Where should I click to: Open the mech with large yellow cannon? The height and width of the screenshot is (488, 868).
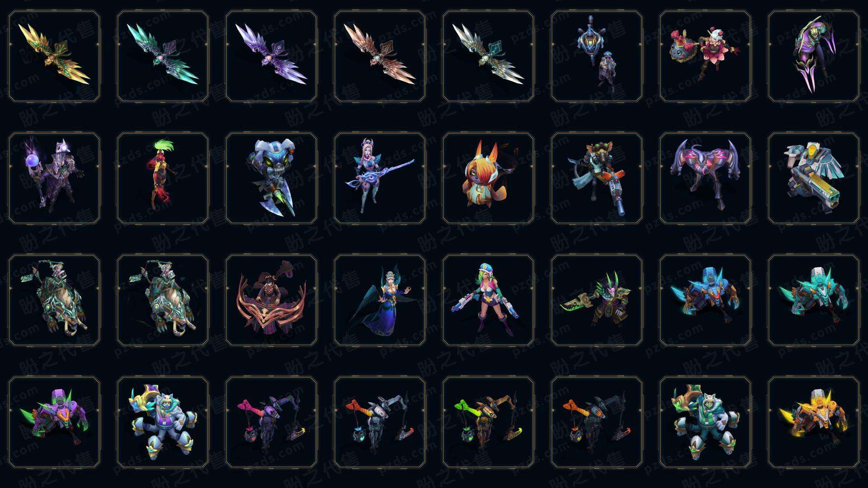click(814, 178)
